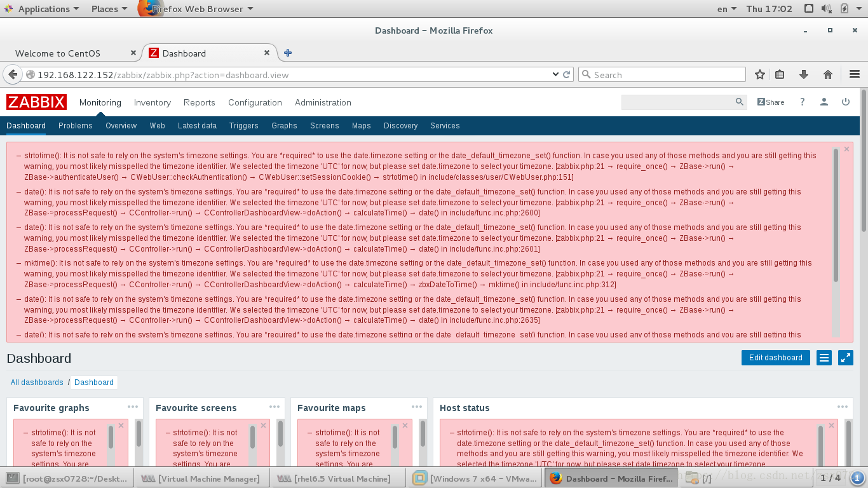Go to the Screens submenu

pos(325,126)
